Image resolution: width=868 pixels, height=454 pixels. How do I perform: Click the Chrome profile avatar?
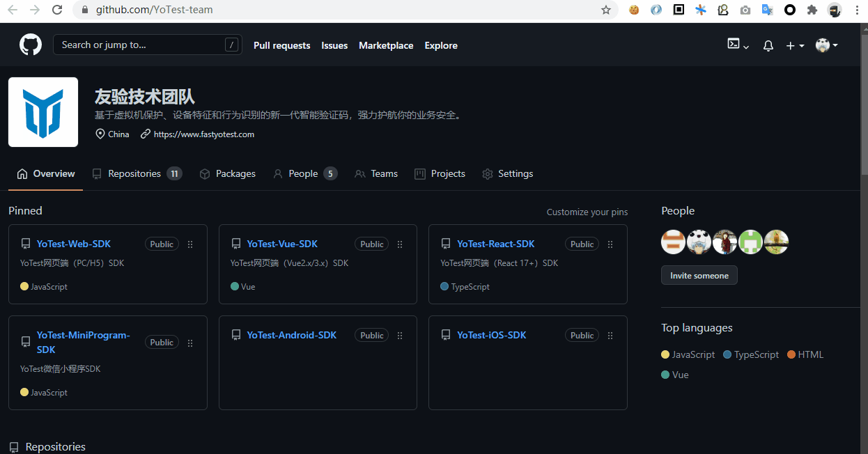tap(835, 10)
